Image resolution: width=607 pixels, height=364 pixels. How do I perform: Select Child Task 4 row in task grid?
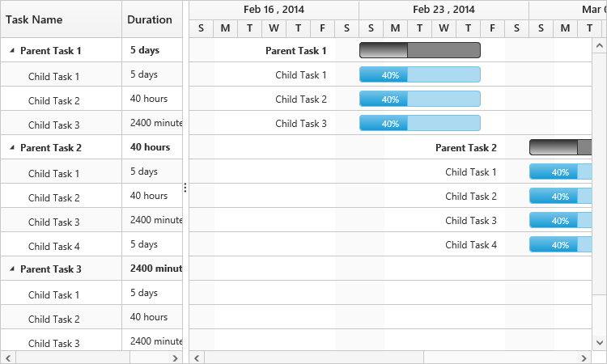53,246
